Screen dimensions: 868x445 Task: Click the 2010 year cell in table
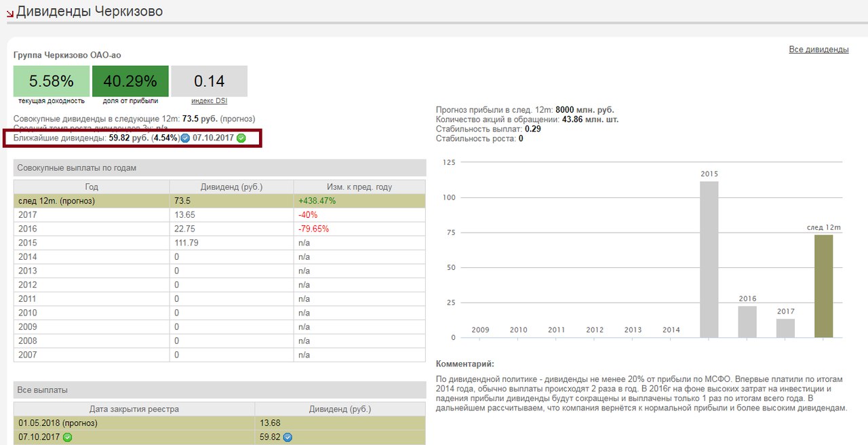(x=92, y=313)
